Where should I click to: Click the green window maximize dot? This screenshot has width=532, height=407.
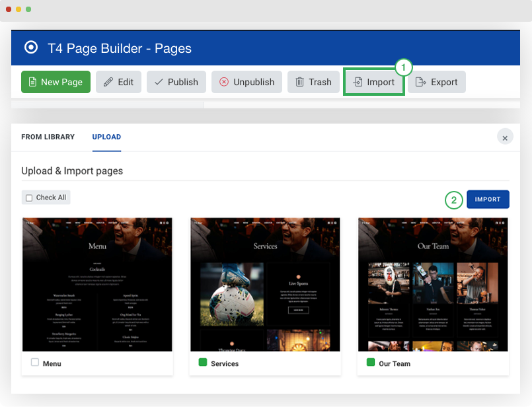coord(28,9)
